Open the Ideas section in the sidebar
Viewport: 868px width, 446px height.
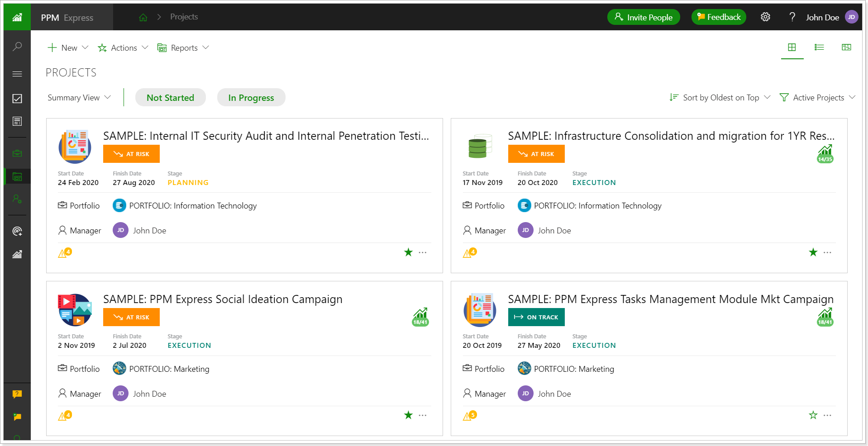(17, 121)
